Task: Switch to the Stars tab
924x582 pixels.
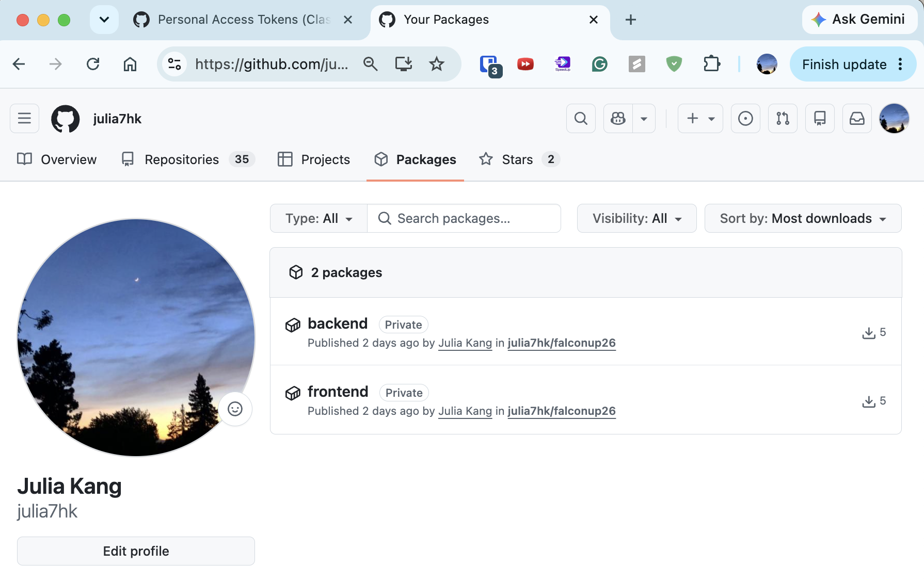Action: (x=519, y=159)
